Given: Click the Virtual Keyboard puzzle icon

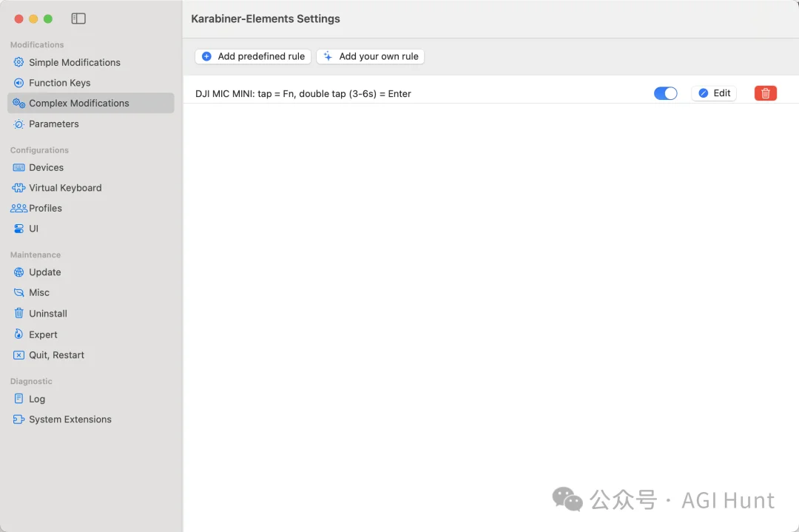Looking at the screenshot, I should 19,188.
